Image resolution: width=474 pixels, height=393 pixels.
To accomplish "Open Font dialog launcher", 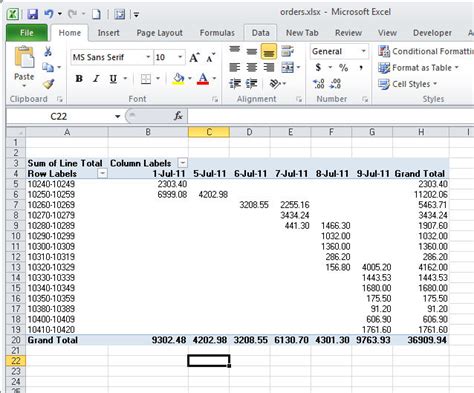I will [215, 99].
